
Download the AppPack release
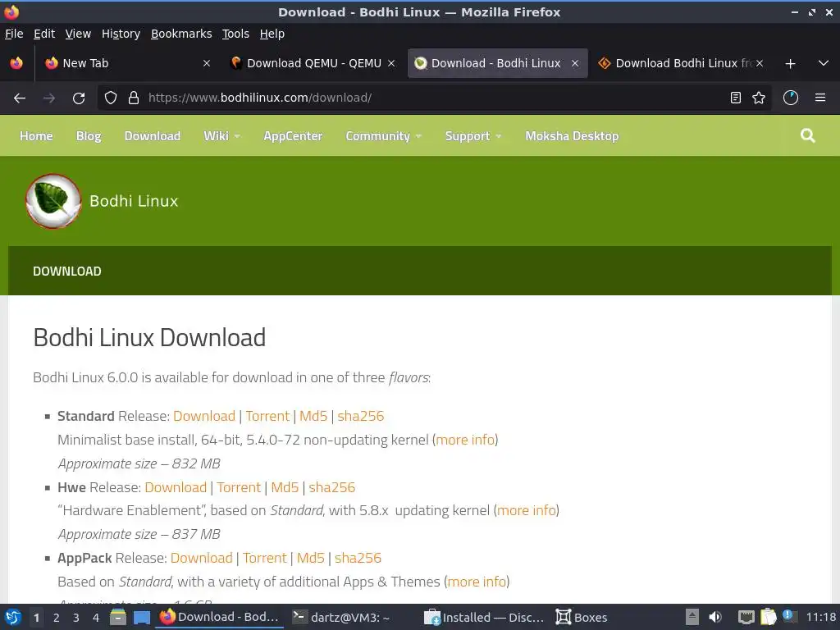[202, 558]
